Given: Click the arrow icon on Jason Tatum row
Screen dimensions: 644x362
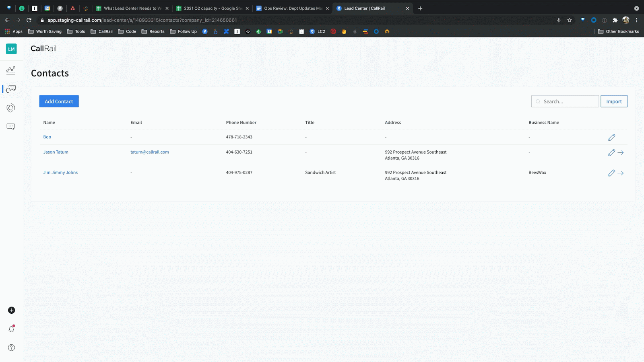Looking at the screenshot, I should point(621,153).
